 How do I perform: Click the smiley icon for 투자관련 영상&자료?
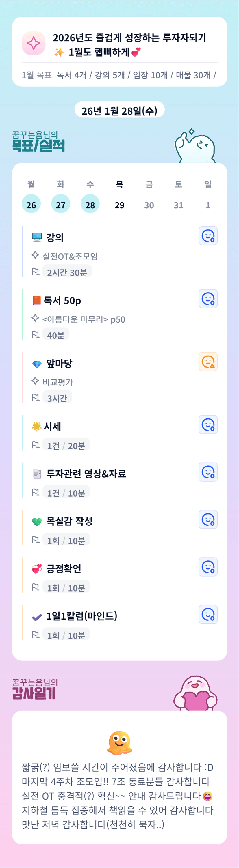click(208, 472)
